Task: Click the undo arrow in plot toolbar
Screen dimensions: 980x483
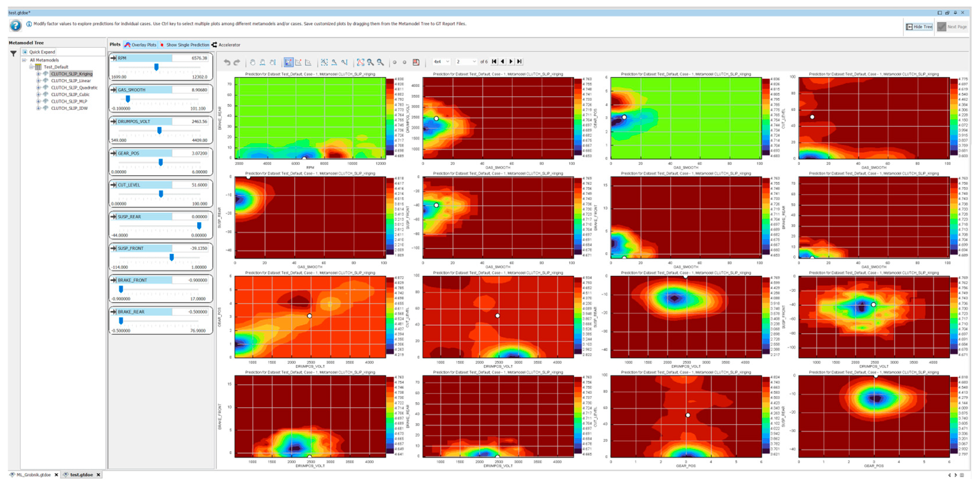Action: (227, 62)
